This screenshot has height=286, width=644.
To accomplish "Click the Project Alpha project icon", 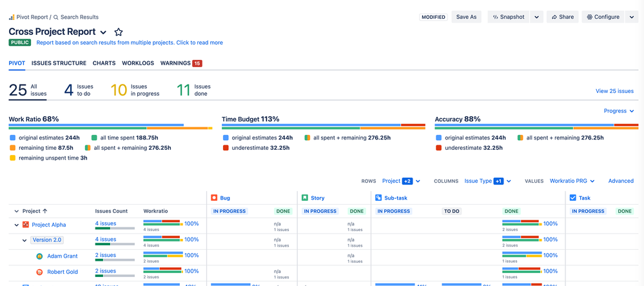I will pos(26,225).
